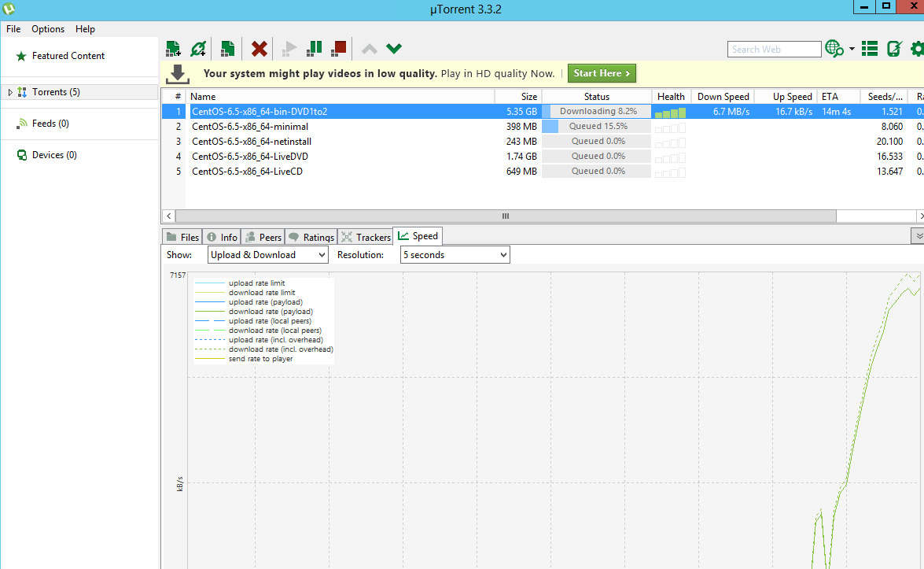Open the remote access toolbar icon
924x569 pixels.
pyautogui.click(x=894, y=48)
